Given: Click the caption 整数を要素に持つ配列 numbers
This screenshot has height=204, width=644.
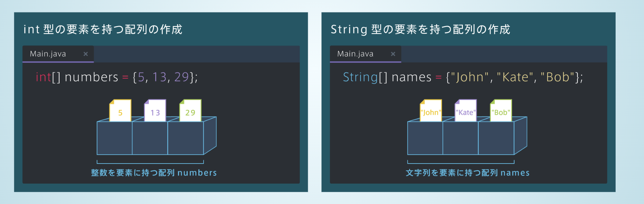Looking at the screenshot, I should tap(154, 173).
